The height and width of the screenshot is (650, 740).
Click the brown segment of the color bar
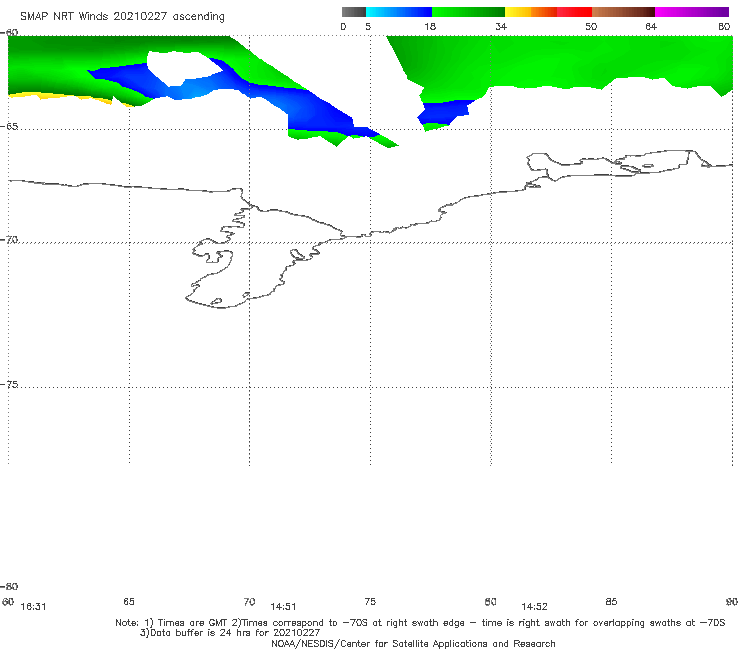(623, 12)
